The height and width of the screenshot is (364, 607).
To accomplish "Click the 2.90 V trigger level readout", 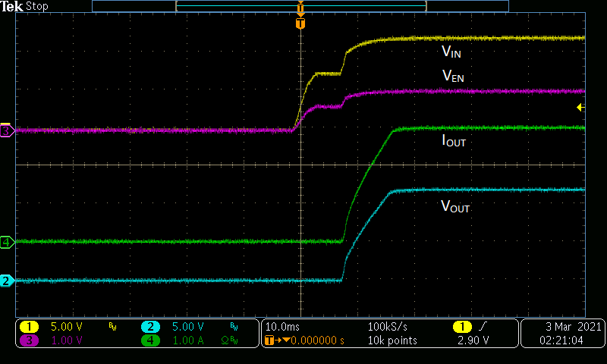I will (x=473, y=340).
